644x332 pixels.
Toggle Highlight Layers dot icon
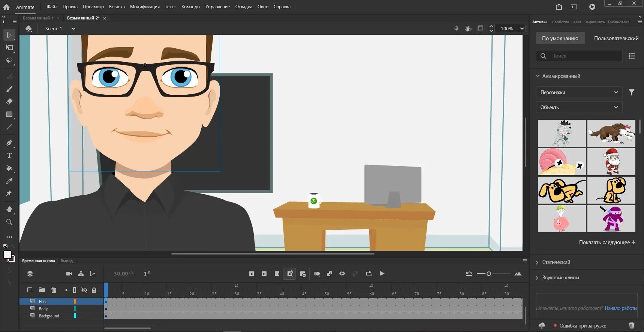coord(66,290)
